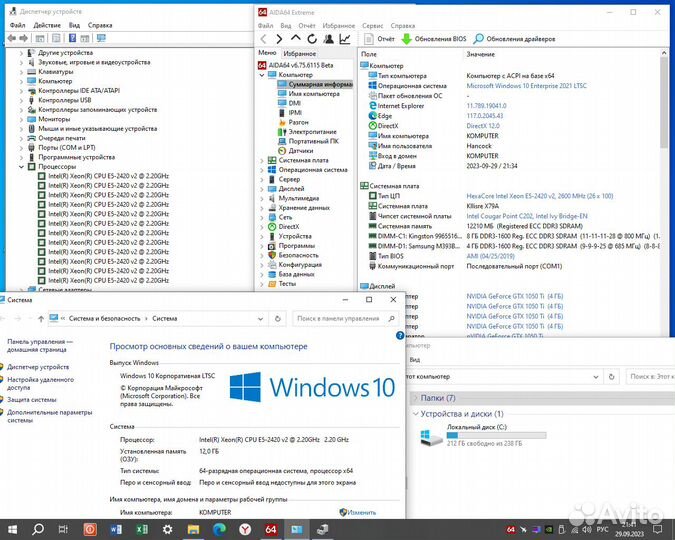
Task: Expand Мониторы node in Device Manager
Action: pos(21,119)
